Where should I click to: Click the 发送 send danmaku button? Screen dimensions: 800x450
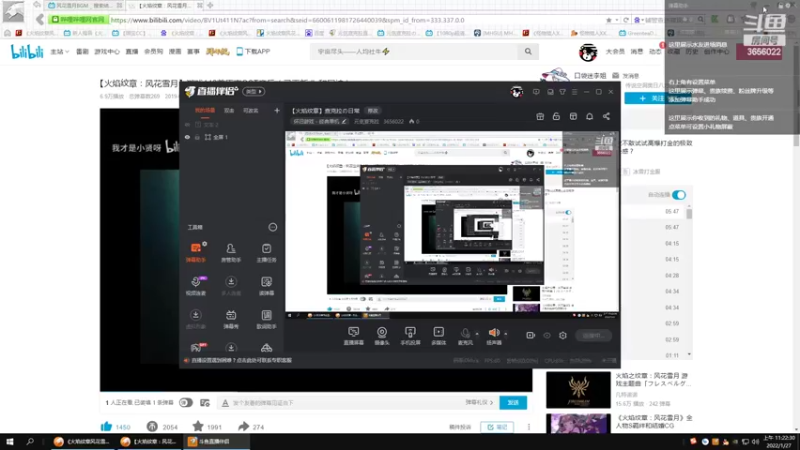click(513, 403)
